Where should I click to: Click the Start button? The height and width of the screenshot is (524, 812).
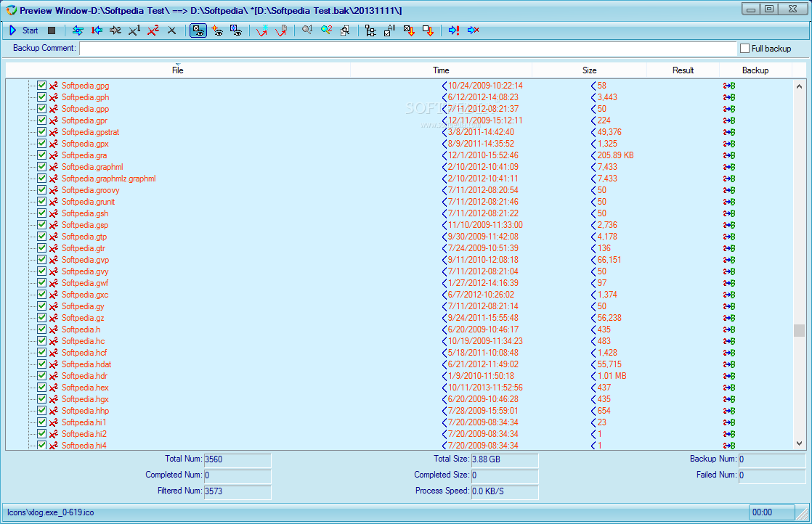pyautogui.click(x=23, y=30)
